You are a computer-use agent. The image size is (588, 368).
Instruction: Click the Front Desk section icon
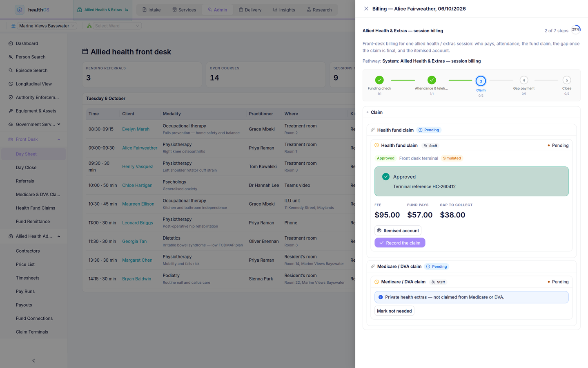pos(11,139)
